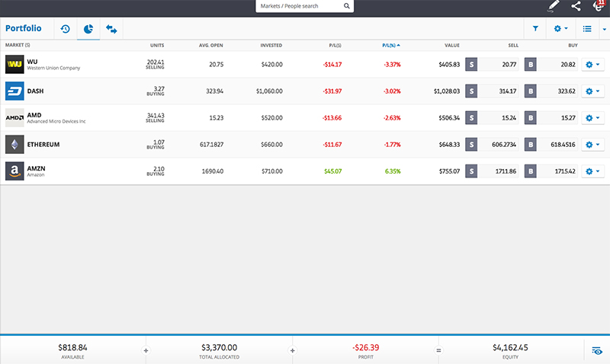Screen dimensions: 610x364
Task: Open the gear dropdown on the DASH row
Action: click(592, 91)
